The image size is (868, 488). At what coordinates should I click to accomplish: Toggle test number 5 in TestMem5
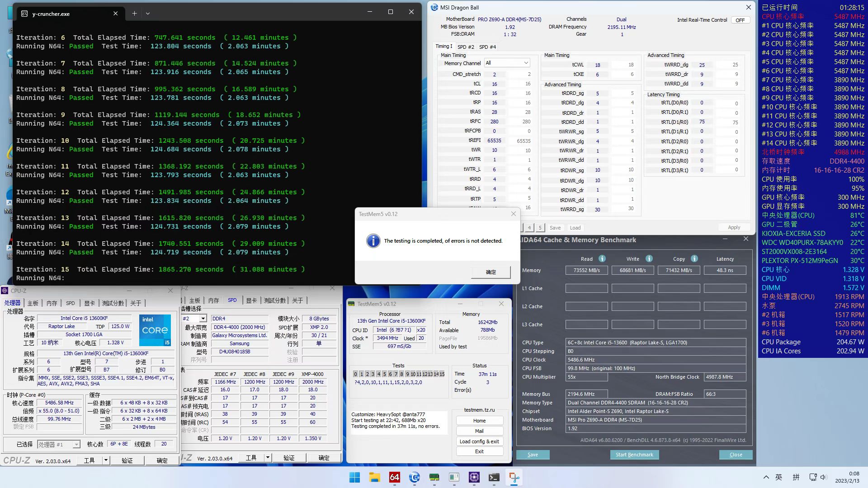pyautogui.click(x=384, y=374)
